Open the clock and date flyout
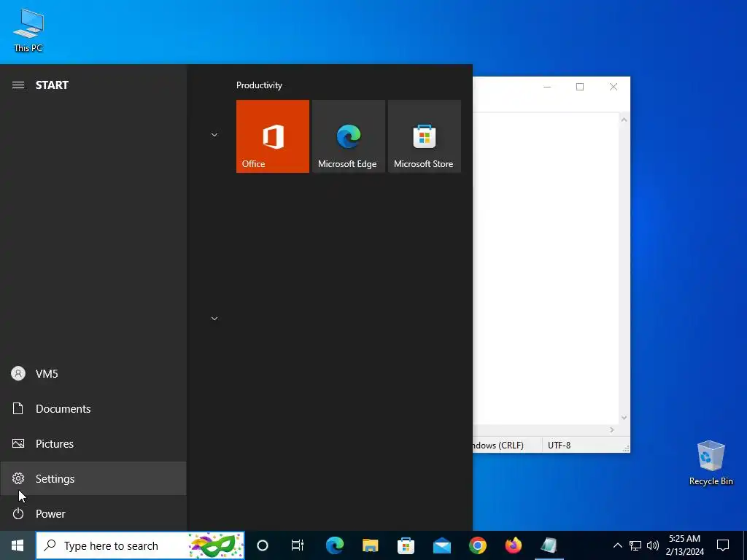The width and height of the screenshot is (747, 560). [x=684, y=545]
